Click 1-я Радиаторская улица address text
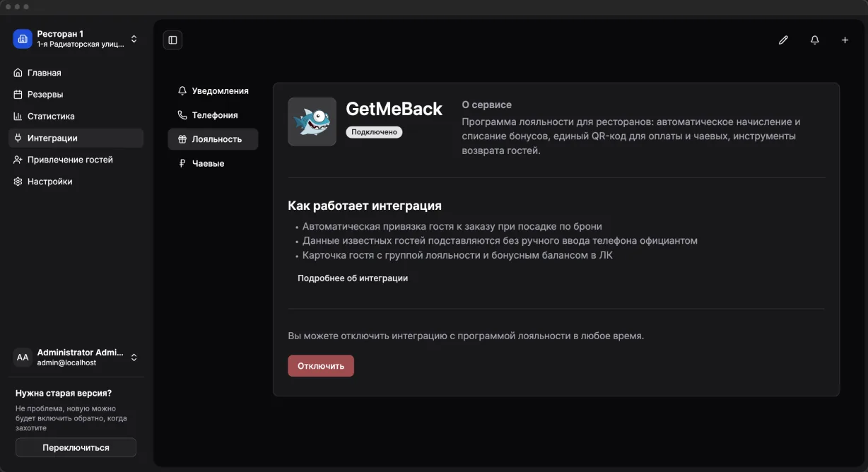868x472 pixels. (x=81, y=44)
